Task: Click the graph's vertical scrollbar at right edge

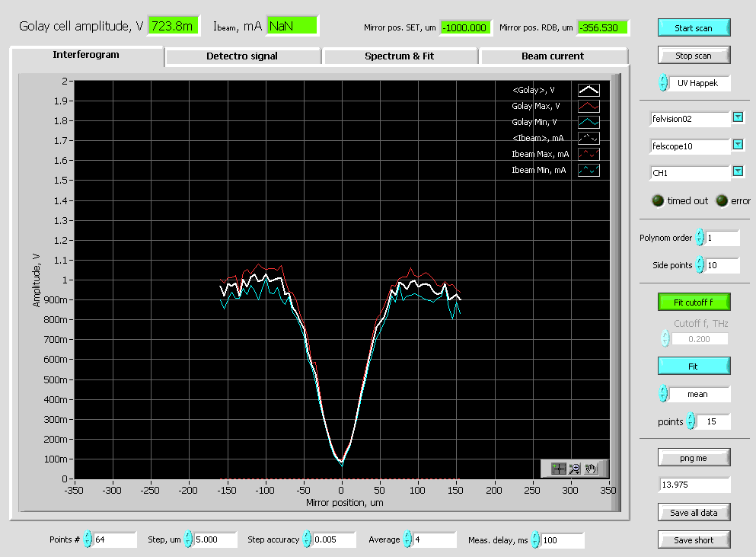Action: coord(616,293)
